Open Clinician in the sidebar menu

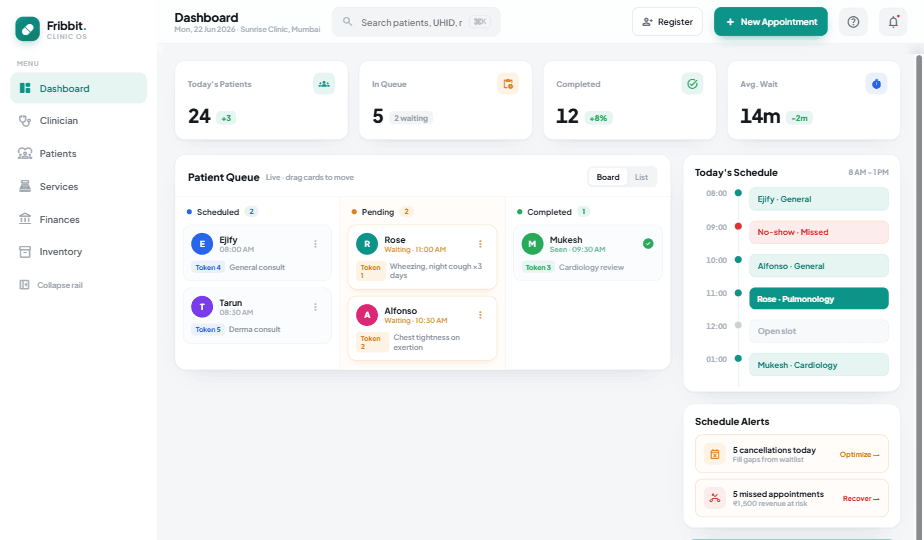point(78,121)
